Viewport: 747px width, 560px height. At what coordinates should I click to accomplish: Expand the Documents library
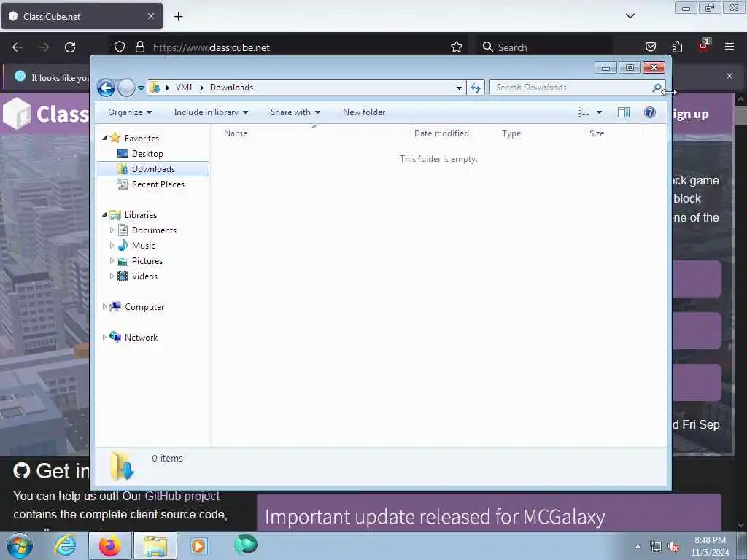point(112,230)
